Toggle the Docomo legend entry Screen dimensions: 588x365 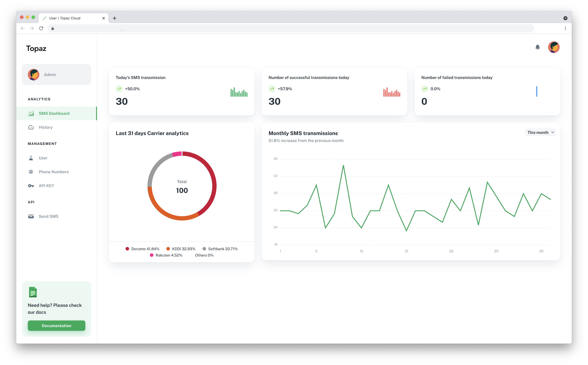coord(143,249)
